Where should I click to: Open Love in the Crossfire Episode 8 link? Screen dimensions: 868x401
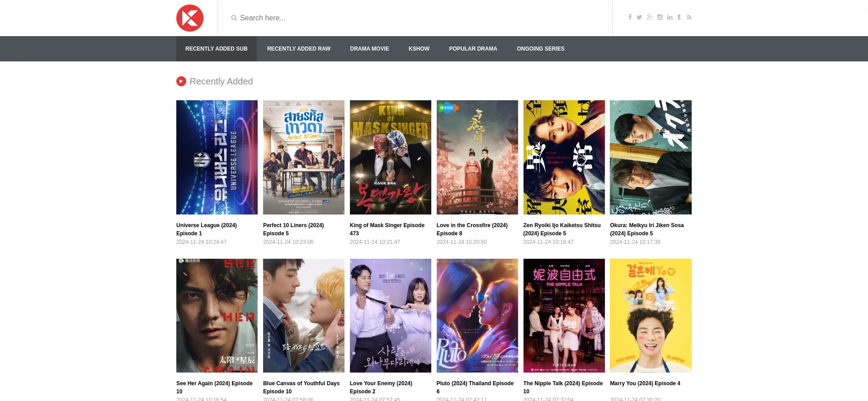click(472, 229)
